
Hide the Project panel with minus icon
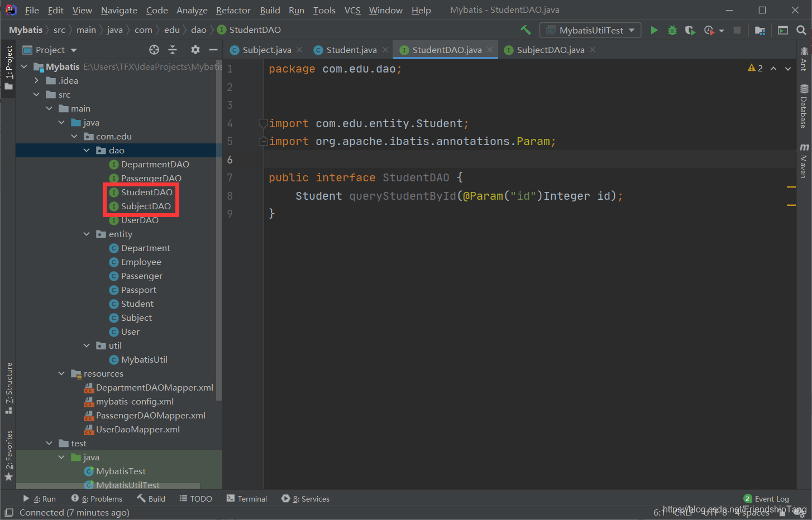213,50
